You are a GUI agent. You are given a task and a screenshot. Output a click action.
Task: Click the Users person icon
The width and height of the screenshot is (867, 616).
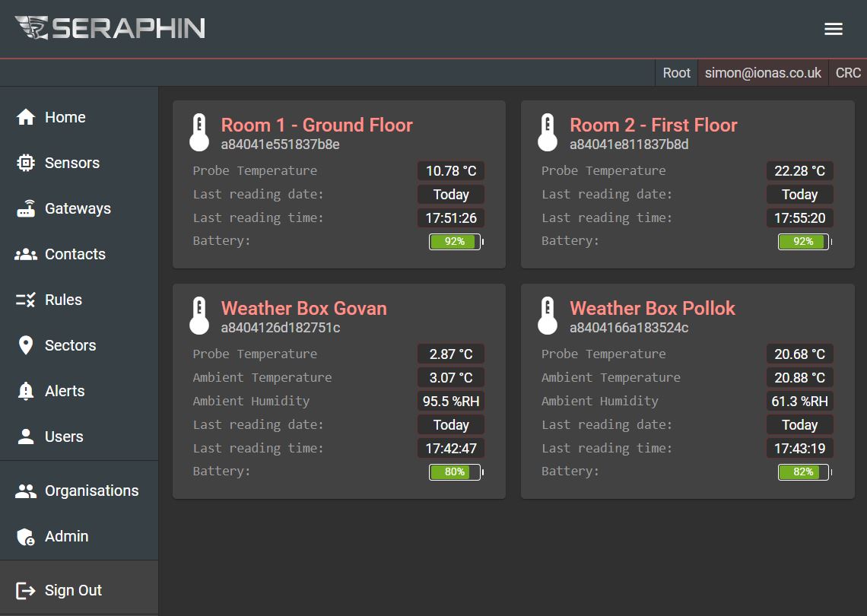(x=25, y=437)
